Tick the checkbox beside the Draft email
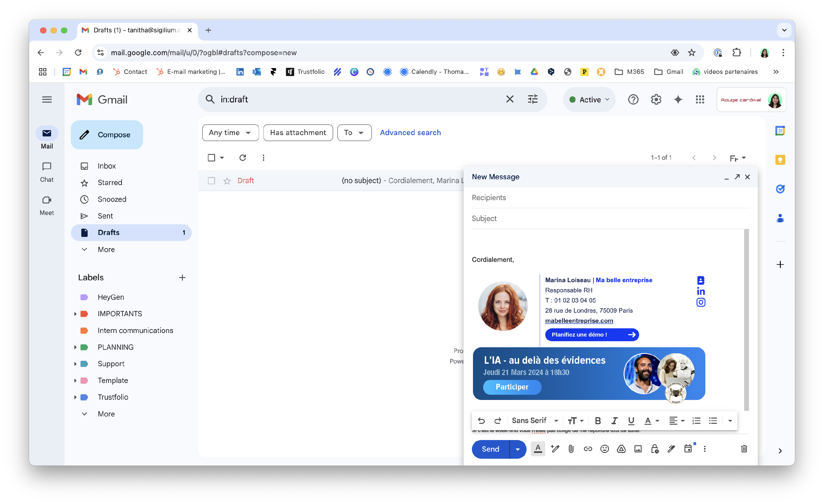The height and width of the screenshot is (504, 824). pos(211,181)
